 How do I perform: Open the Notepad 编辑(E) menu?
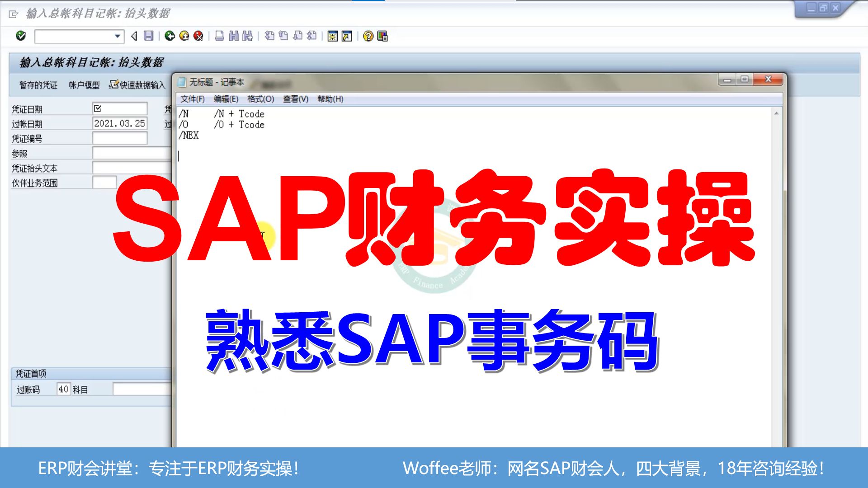tap(226, 99)
